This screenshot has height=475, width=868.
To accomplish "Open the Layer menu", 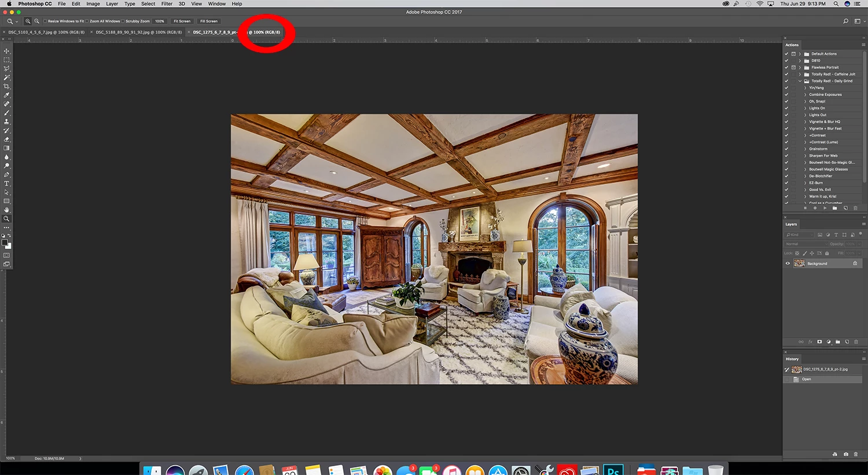I will click(112, 3).
